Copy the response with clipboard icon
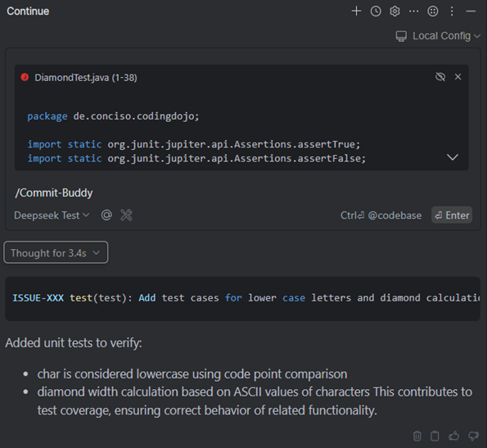Screen dimensions: 487x448 (x=435, y=436)
